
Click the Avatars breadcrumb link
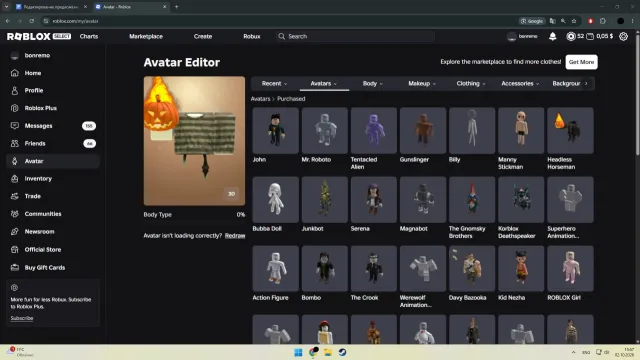coord(260,99)
